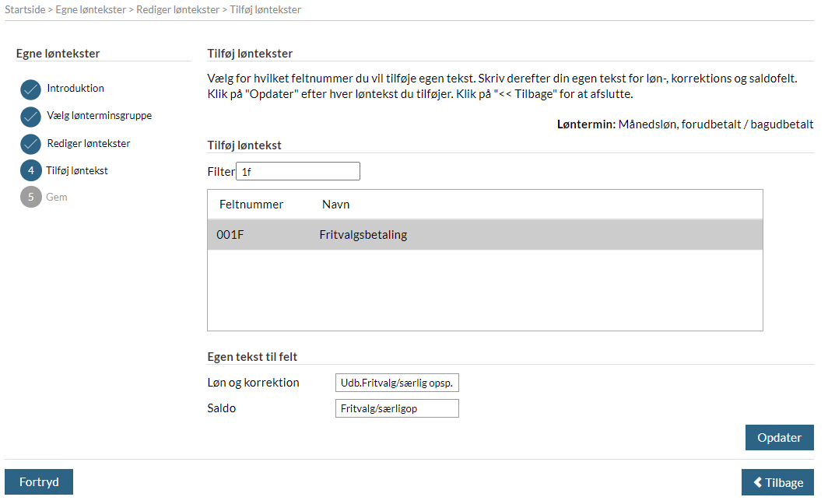
Task: Click the Saldo text field
Action: click(x=397, y=408)
